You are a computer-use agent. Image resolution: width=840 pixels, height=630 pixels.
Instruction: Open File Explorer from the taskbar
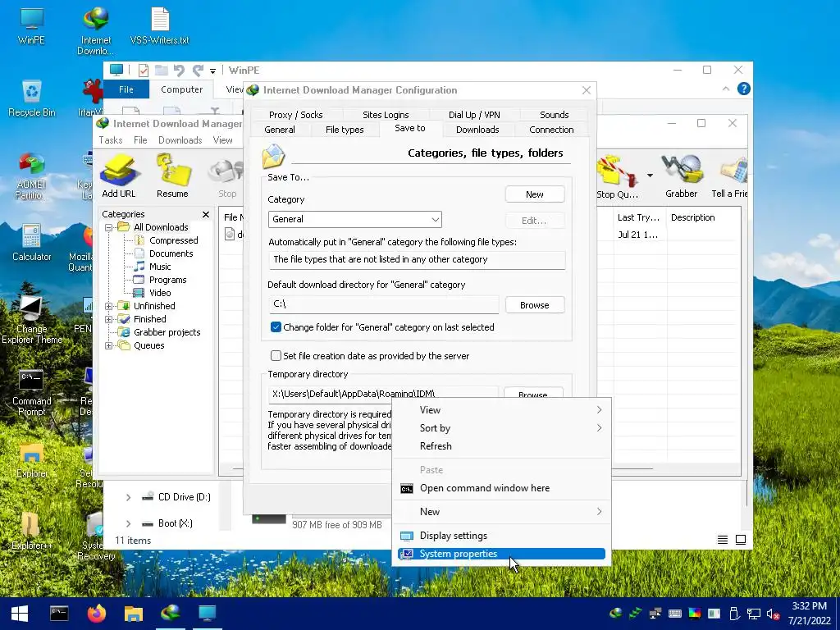click(x=134, y=614)
